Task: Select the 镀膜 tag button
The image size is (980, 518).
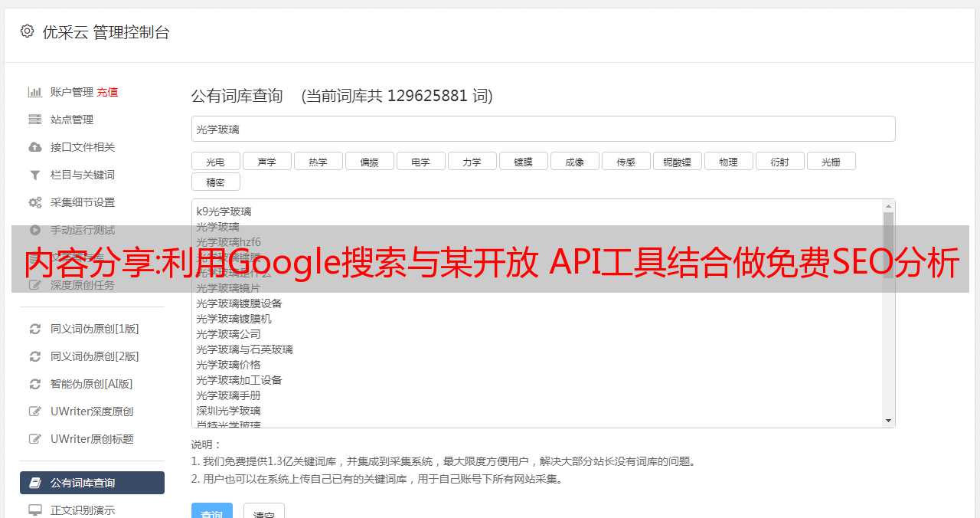Action: coord(523,161)
